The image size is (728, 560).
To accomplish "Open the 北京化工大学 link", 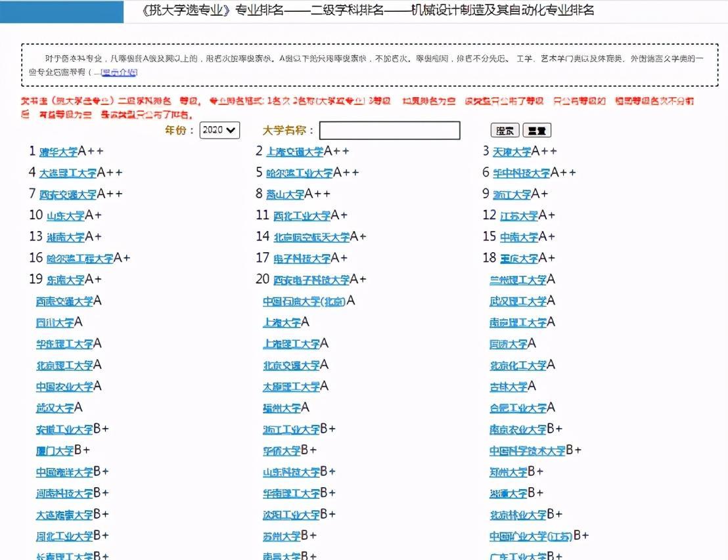I will tap(518, 365).
